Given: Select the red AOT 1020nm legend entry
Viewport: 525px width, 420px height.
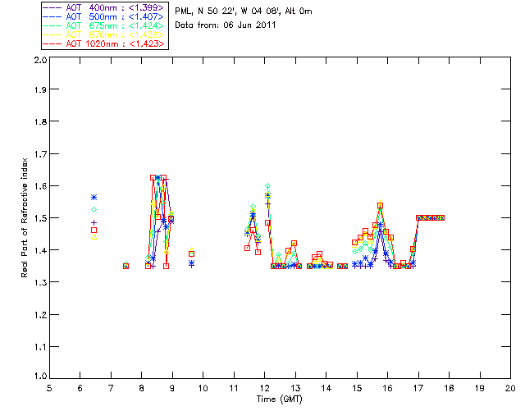Looking at the screenshot, I should point(103,43).
